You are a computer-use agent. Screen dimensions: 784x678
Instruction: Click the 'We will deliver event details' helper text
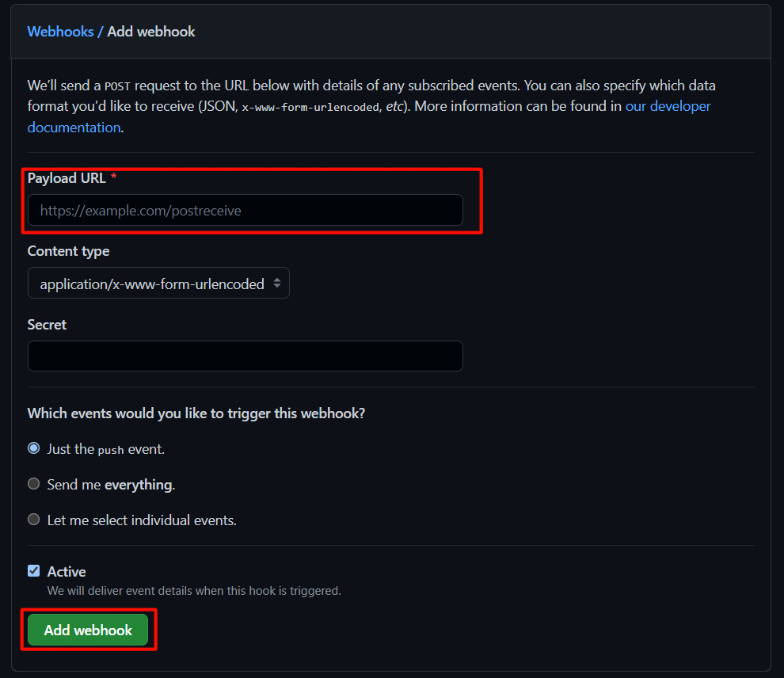(194, 591)
